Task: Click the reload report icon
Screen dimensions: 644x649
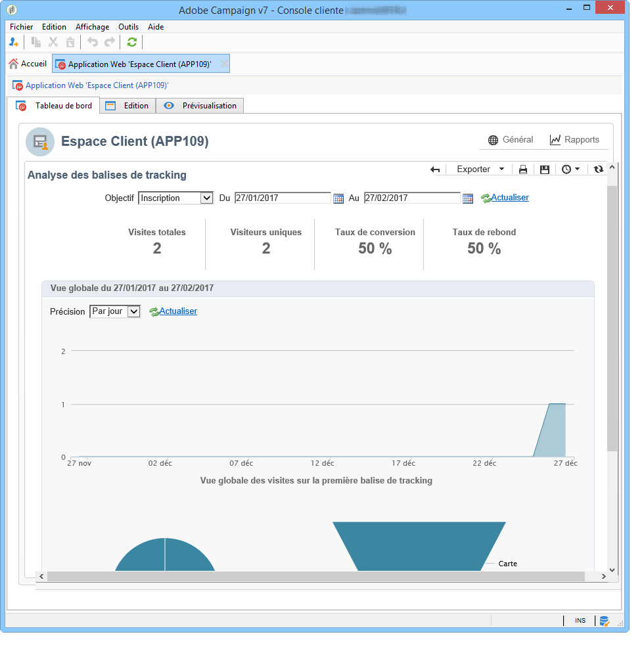Action: [599, 169]
